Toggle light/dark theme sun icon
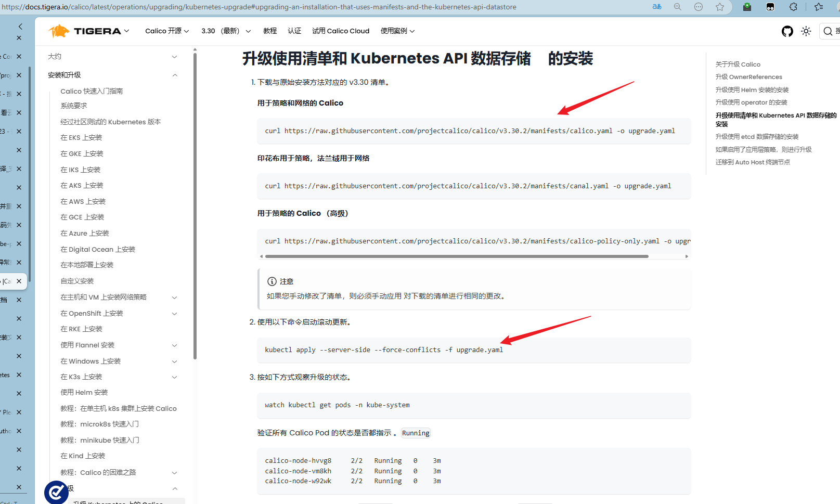Screen dimensions: 840x504 tap(806, 31)
